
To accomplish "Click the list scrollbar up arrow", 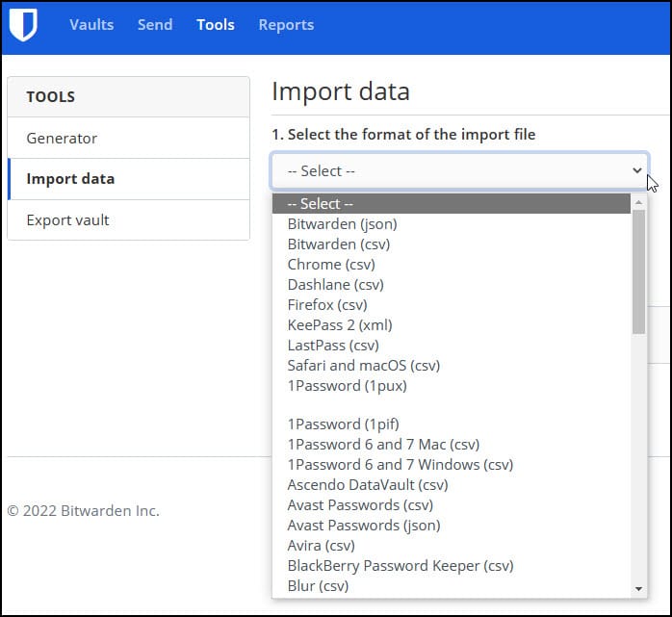I will (638, 202).
